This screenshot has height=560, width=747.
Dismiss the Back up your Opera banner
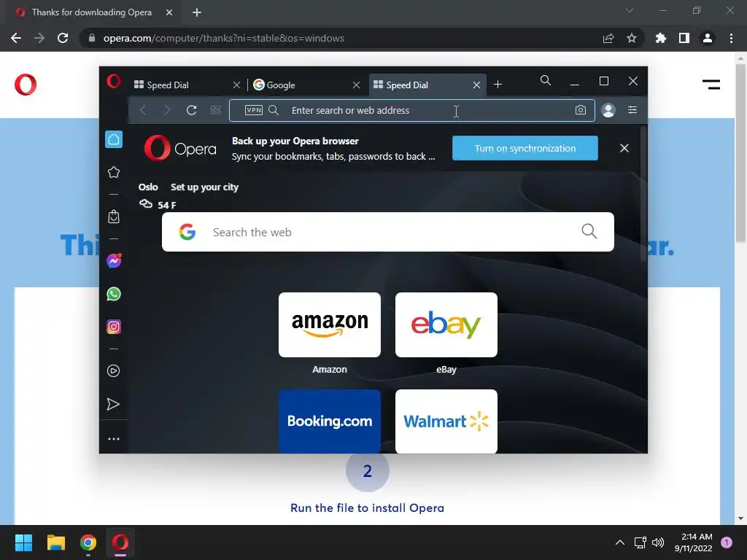coord(624,148)
